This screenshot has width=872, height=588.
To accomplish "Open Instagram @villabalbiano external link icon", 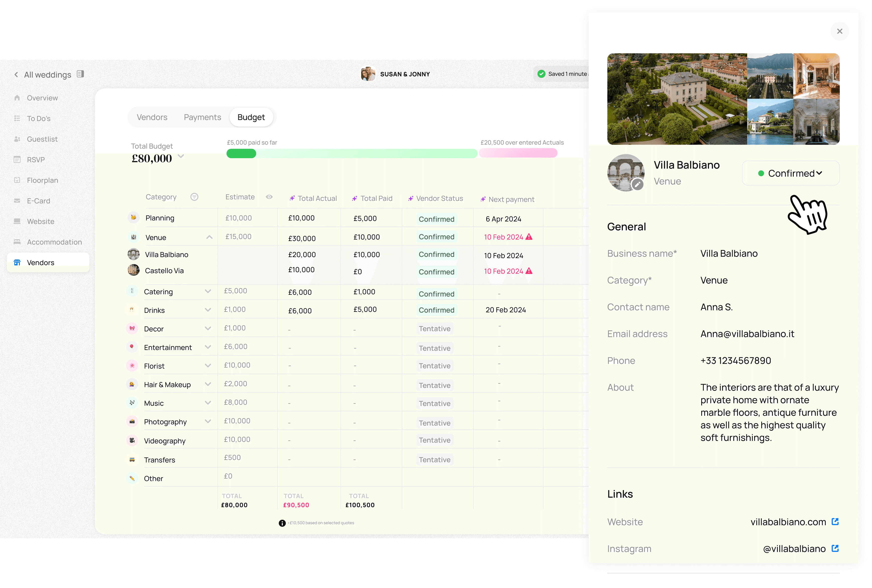I will click(x=835, y=548).
